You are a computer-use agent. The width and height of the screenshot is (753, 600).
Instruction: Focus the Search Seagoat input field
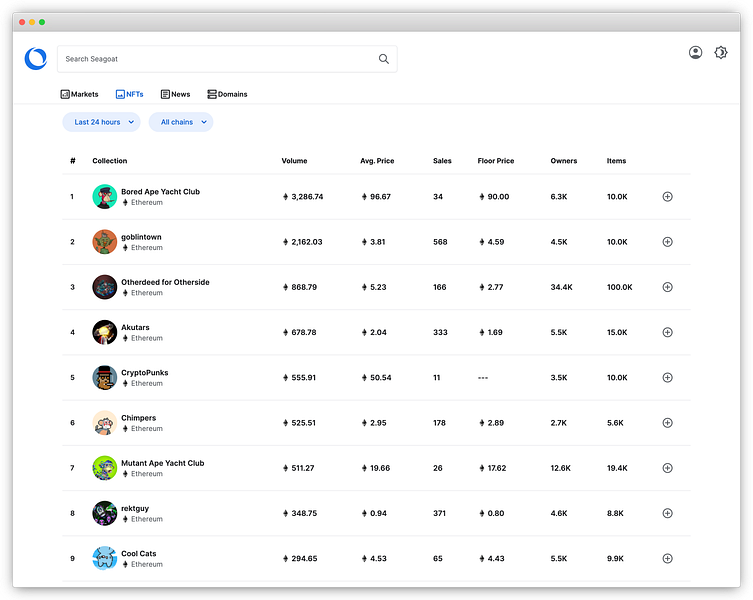(x=227, y=59)
